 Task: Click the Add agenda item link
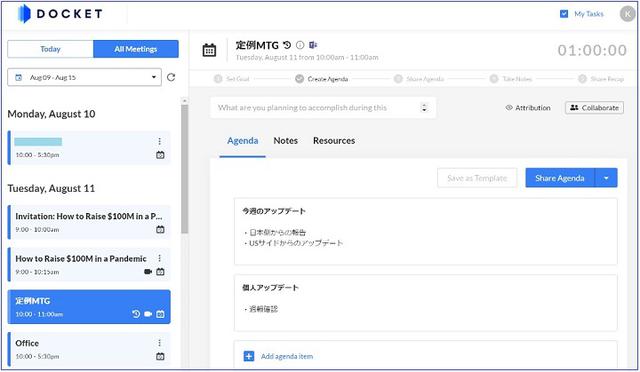pyautogui.click(x=287, y=356)
